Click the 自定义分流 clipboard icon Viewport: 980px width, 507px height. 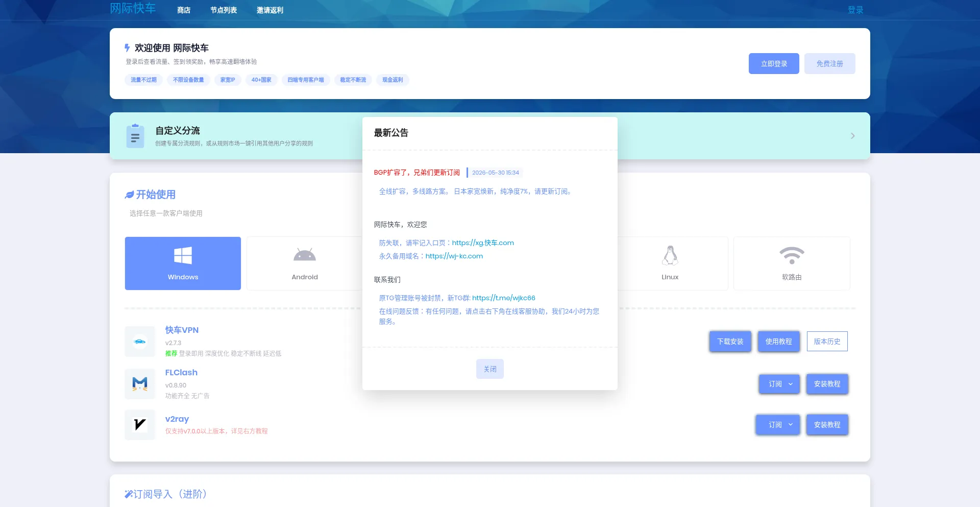coord(135,136)
